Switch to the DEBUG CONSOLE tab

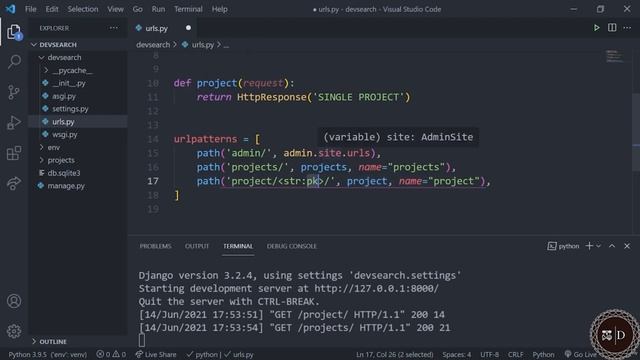291,246
